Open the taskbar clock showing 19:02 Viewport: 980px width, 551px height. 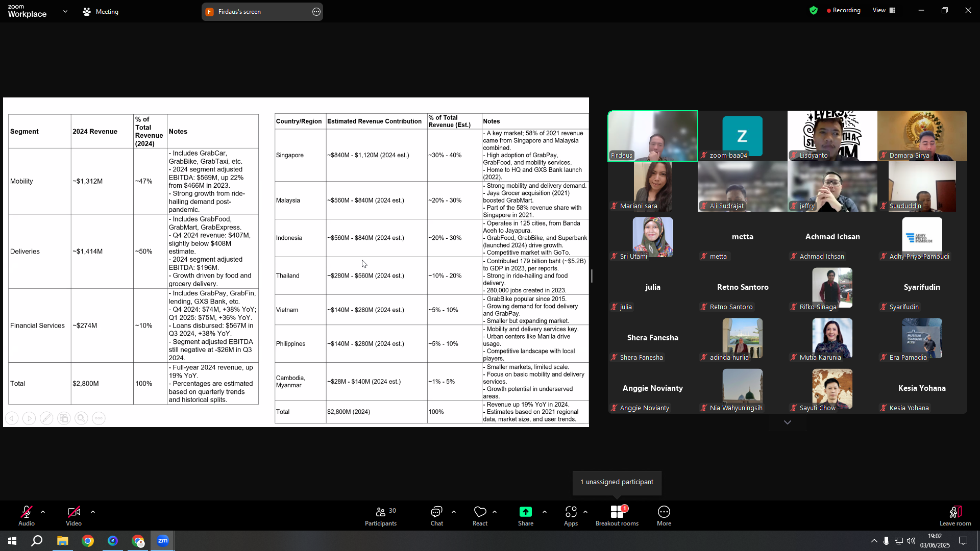(935, 541)
